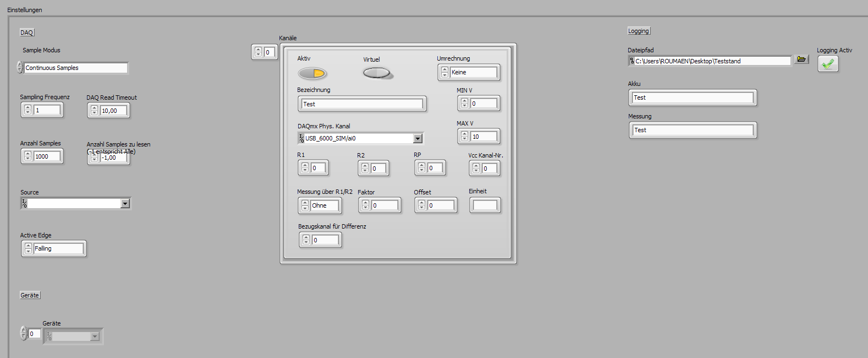
Task: Click the Faktor stepper arrows
Action: pos(365,205)
